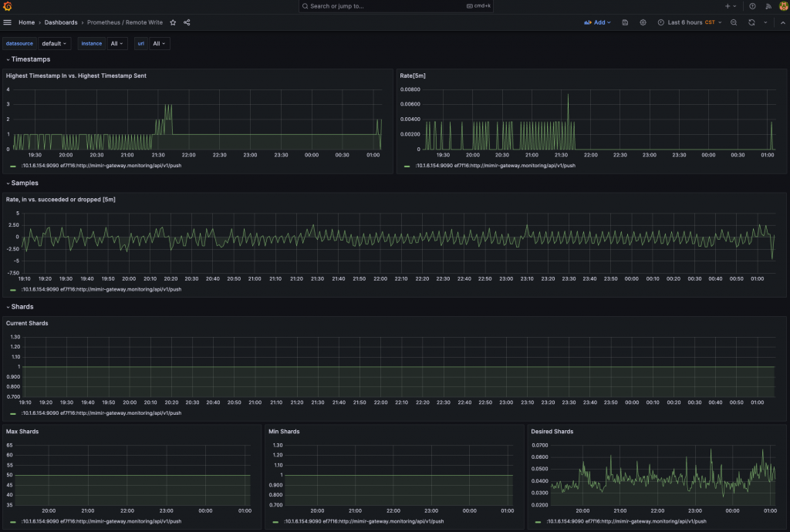Screen dimensions: 790x532
Task: Click Prometheus / Remote Write breadcrumb
Action: [125, 22]
